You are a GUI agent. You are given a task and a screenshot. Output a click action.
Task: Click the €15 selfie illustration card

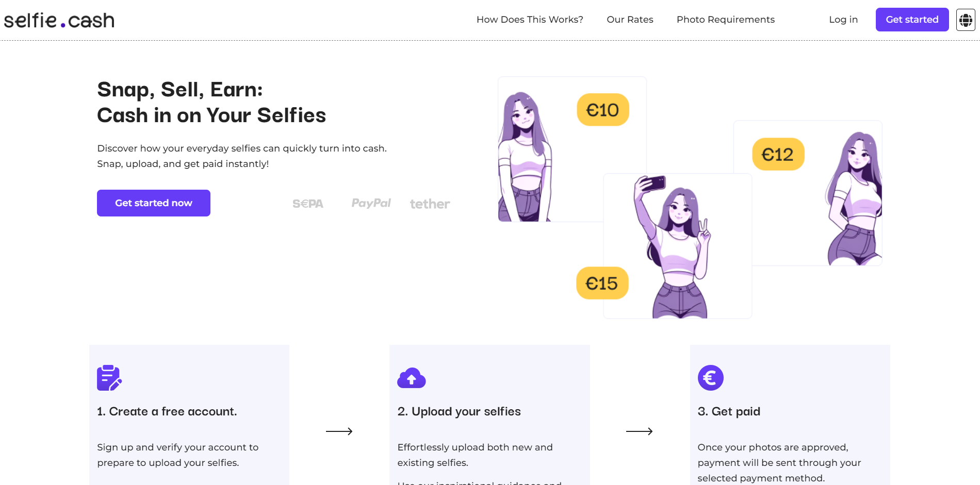pos(677,246)
